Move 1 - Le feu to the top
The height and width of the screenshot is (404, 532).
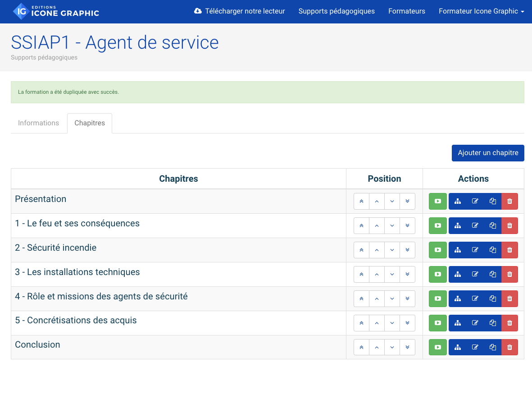pyautogui.click(x=361, y=226)
